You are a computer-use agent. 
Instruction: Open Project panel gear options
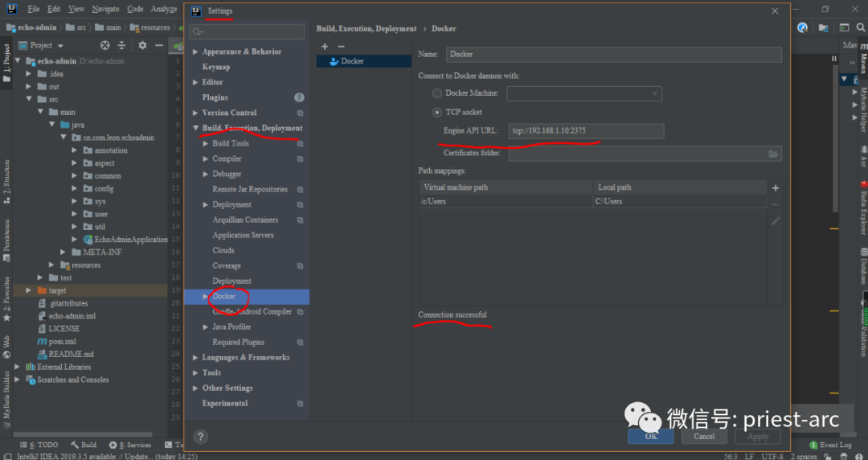coord(142,46)
